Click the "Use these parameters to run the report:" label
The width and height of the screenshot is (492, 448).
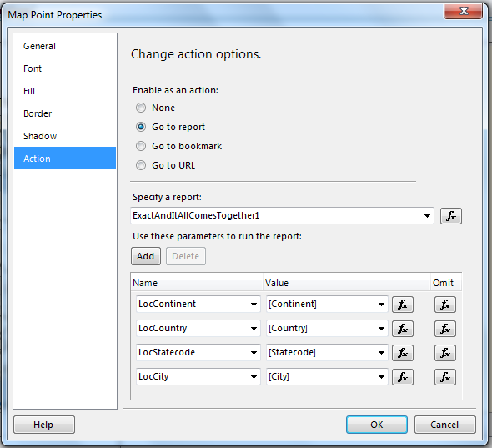point(217,236)
